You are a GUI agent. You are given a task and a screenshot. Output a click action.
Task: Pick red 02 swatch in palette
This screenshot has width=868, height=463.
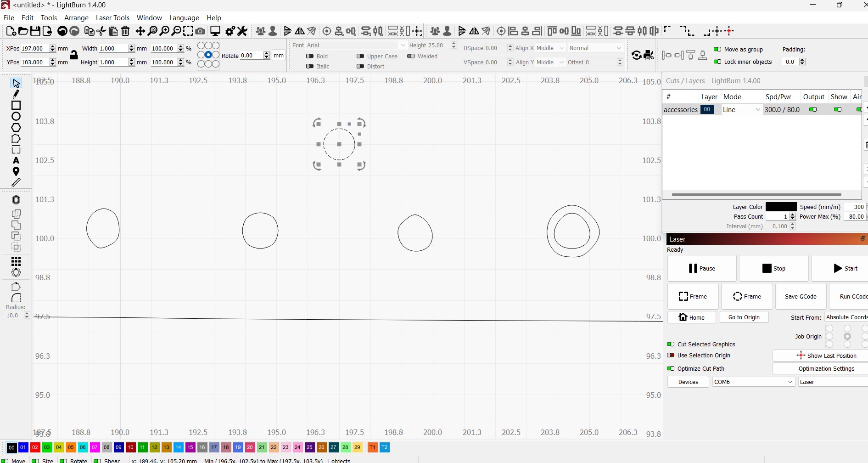click(35, 447)
